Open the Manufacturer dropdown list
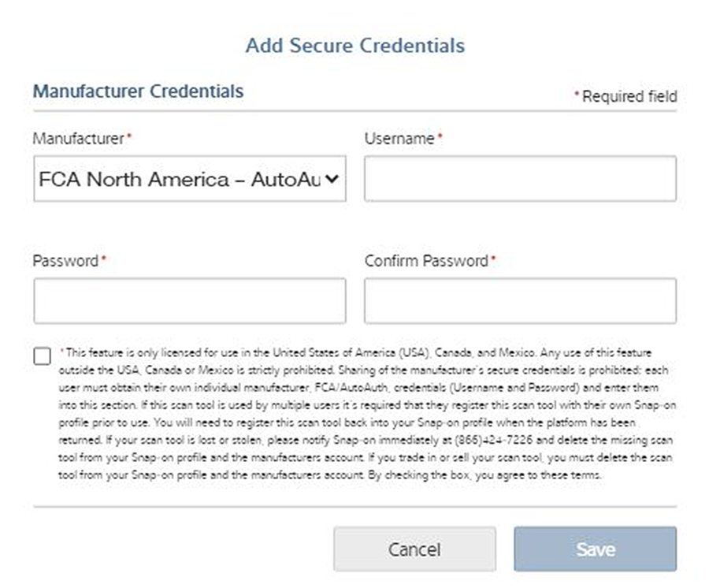The width and height of the screenshot is (709, 588). tap(189, 179)
